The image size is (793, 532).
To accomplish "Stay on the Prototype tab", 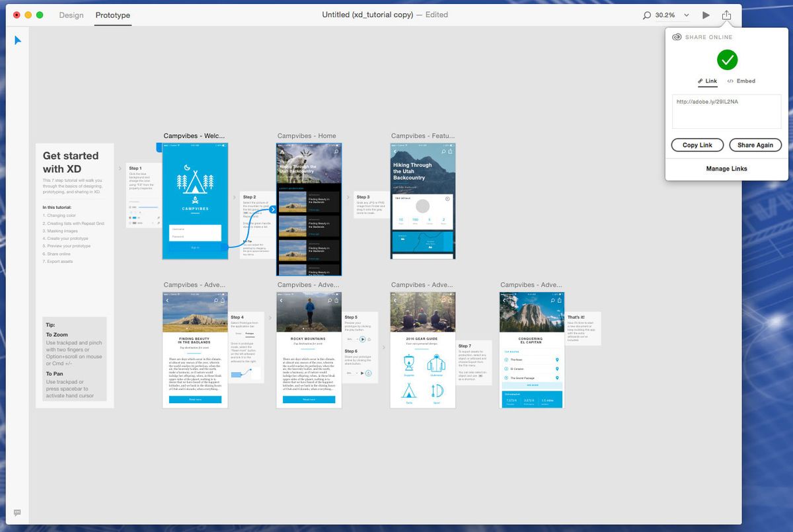I will click(112, 15).
